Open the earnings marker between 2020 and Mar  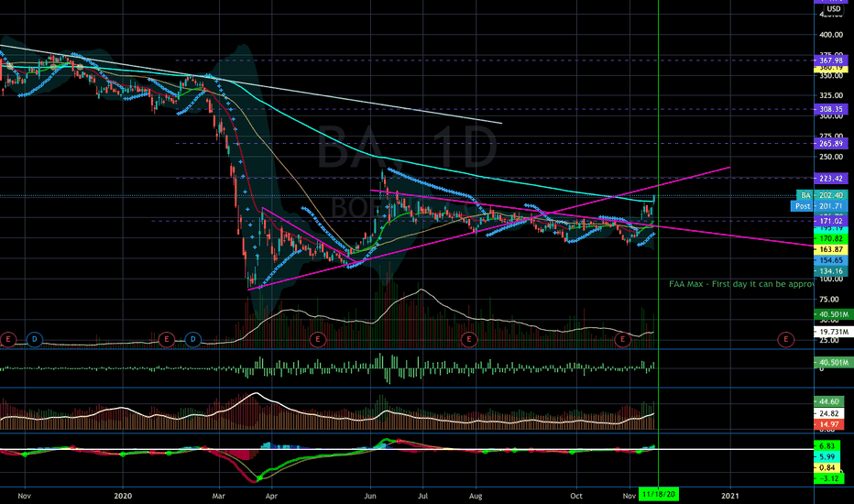166,339
